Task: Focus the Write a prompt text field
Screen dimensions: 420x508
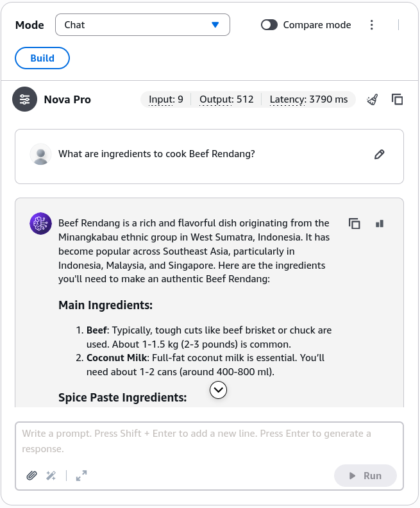Action: click(x=209, y=441)
